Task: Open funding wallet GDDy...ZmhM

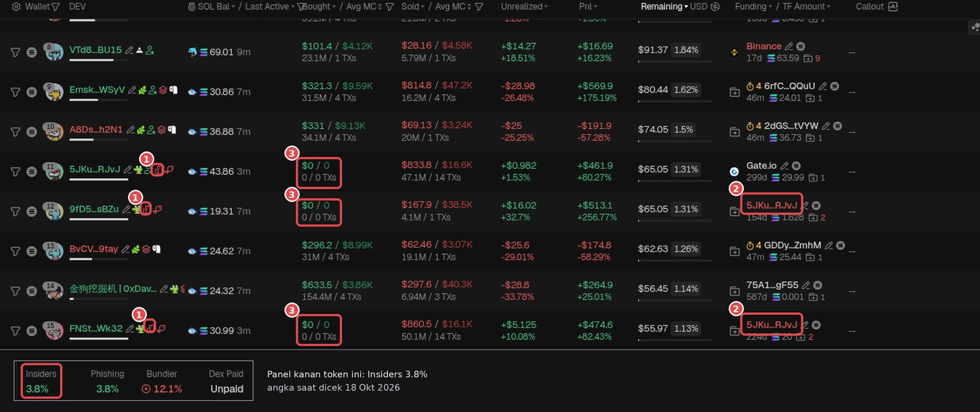Action: [793, 245]
